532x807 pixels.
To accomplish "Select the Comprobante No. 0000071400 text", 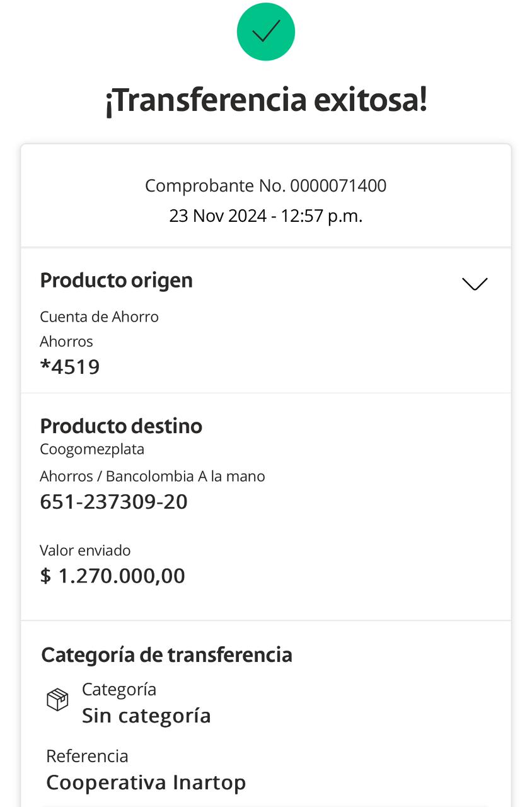I will point(265,186).
